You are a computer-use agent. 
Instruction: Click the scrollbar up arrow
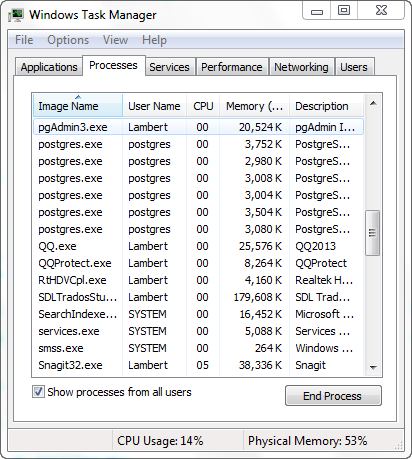(373, 103)
